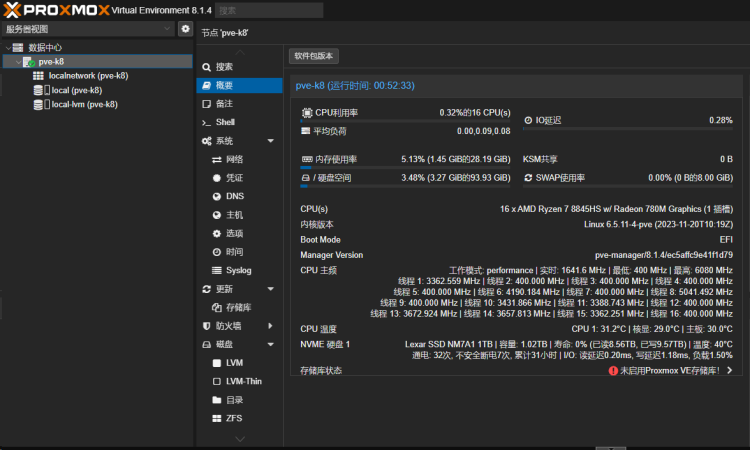Click the note icon for 备注

pos(207,104)
